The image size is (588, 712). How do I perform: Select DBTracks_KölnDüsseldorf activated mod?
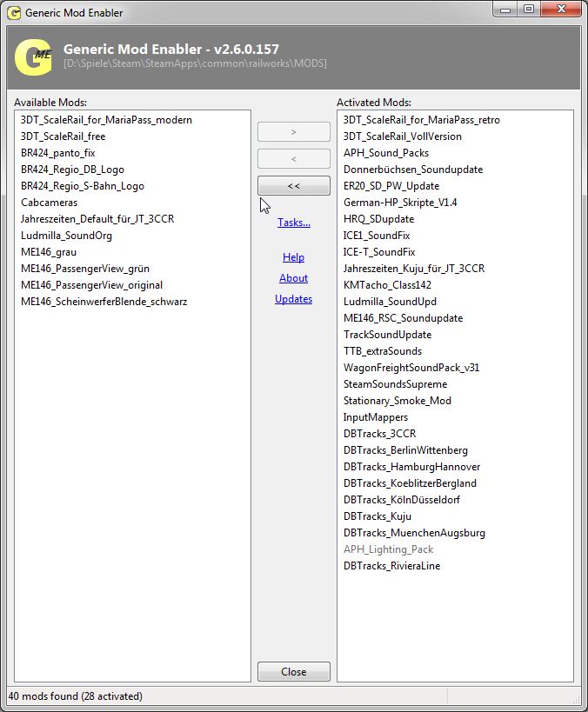point(402,500)
